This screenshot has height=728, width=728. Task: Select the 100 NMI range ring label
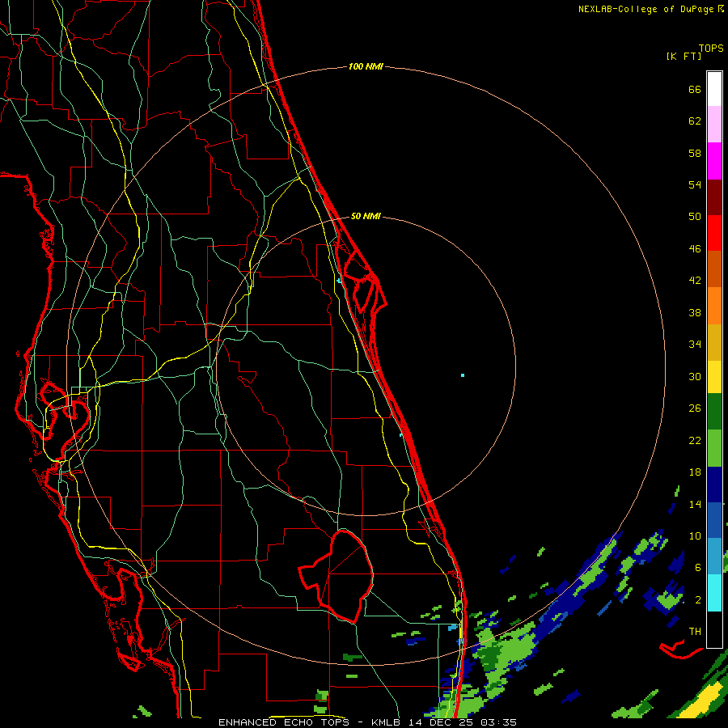click(366, 66)
